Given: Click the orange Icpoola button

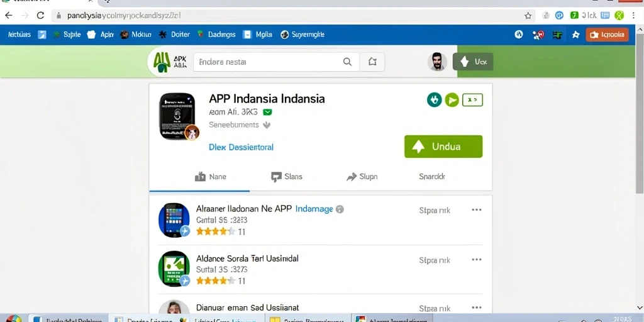Looking at the screenshot, I should click(x=607, y=35).
